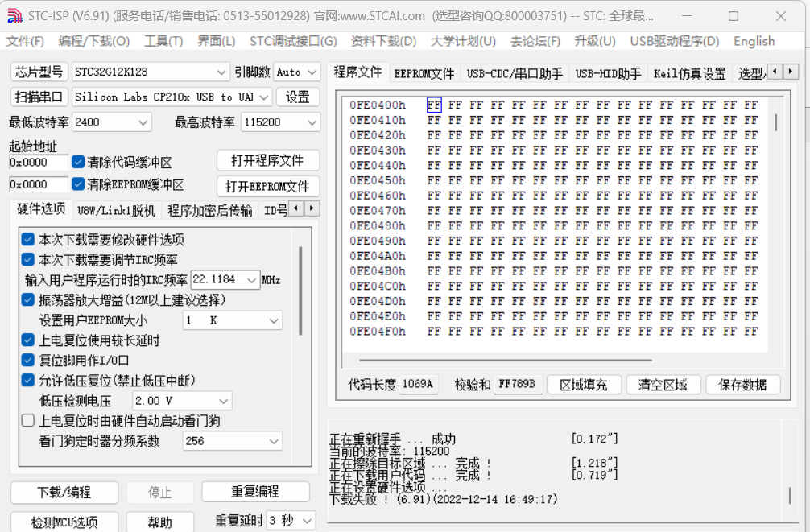This screenshot has height=532, width=810.
Task: Switch to 程序加密后传输 tab
Action: [209, 210]
